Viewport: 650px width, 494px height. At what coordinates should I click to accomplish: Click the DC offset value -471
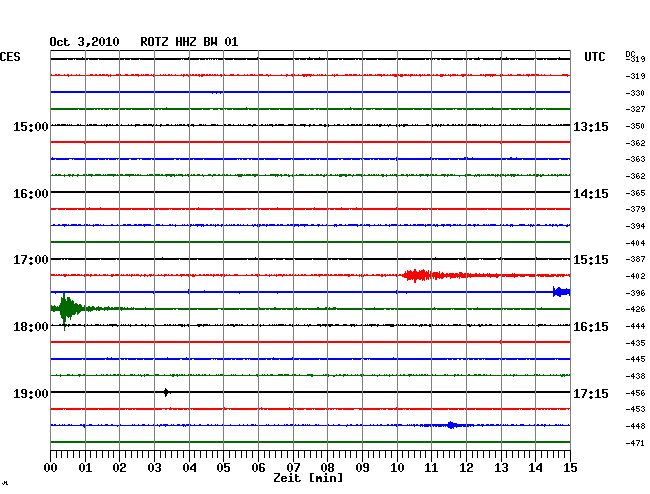(635, 443)
